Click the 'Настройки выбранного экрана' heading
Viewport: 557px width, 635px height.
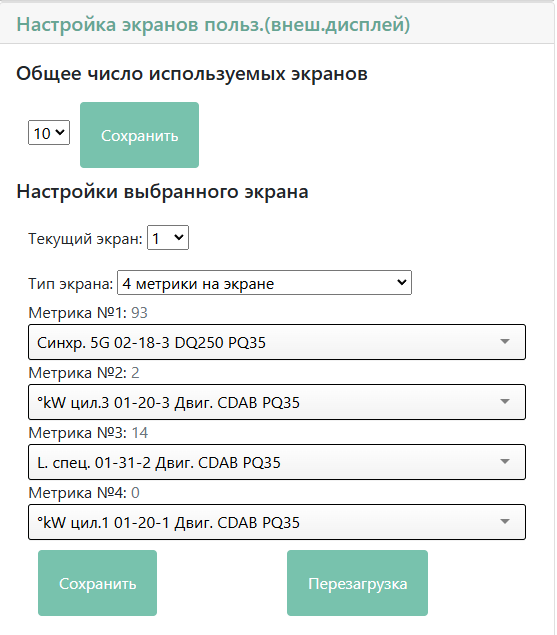[x=162, y=192]
